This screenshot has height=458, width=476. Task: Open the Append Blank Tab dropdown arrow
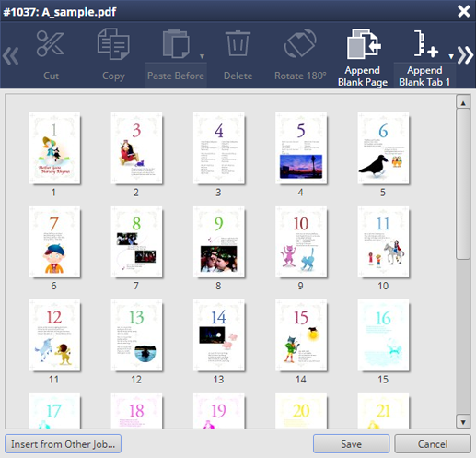pyautogui.click(x=451, y=56)
